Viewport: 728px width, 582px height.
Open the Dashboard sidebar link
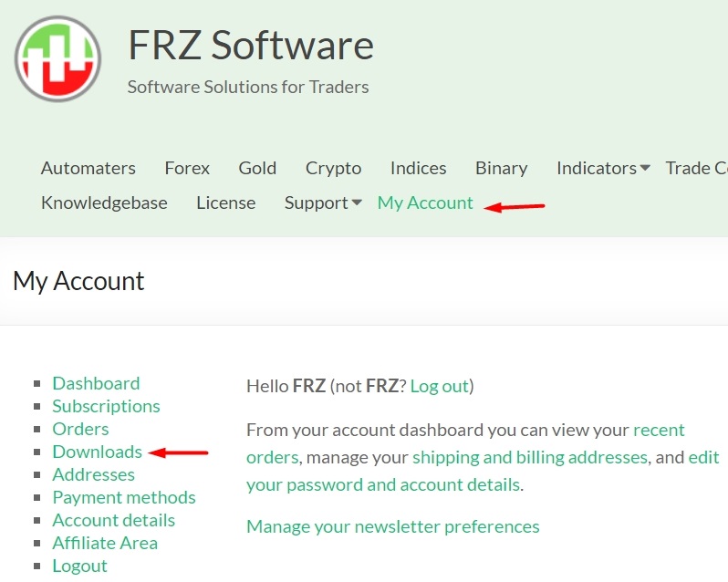96,383
